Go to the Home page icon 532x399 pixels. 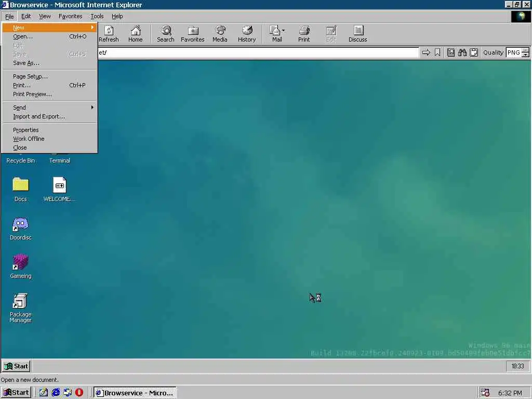[x=136, y=34]
